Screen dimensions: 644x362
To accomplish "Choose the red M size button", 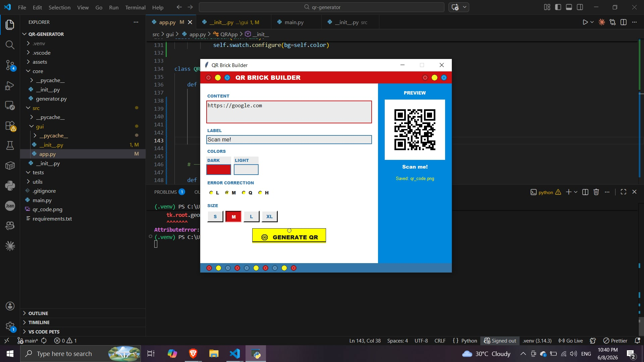I will click(x=233, y=217).
